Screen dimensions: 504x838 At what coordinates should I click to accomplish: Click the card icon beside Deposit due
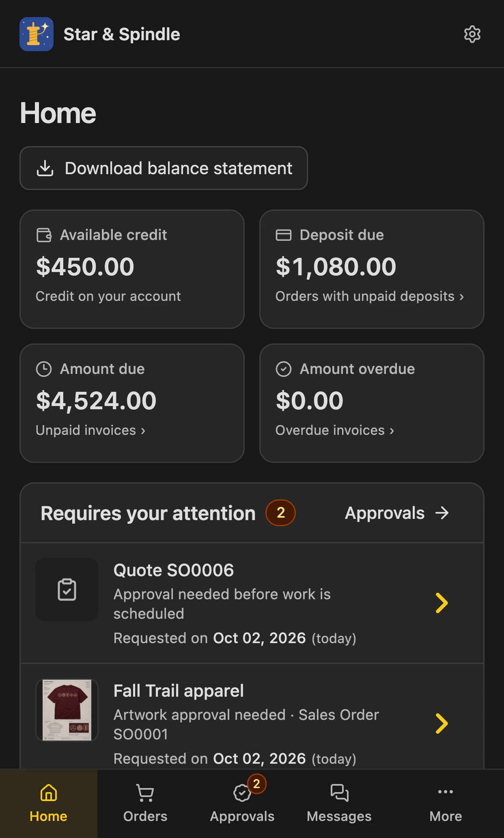point(284,235)
